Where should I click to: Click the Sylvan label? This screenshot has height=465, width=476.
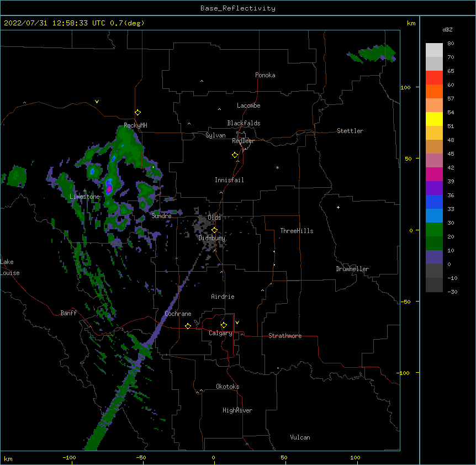[215, 135]
